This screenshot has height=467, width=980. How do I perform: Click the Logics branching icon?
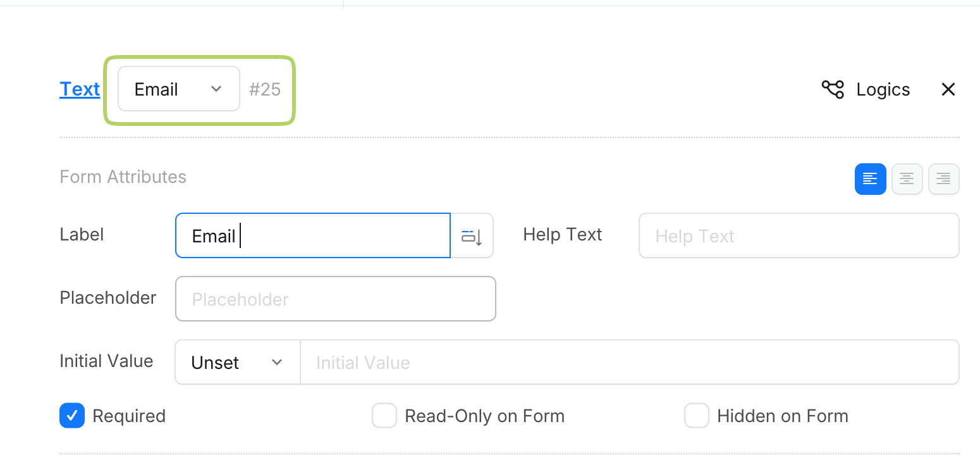pyautogui.click(x=832, y=89)
